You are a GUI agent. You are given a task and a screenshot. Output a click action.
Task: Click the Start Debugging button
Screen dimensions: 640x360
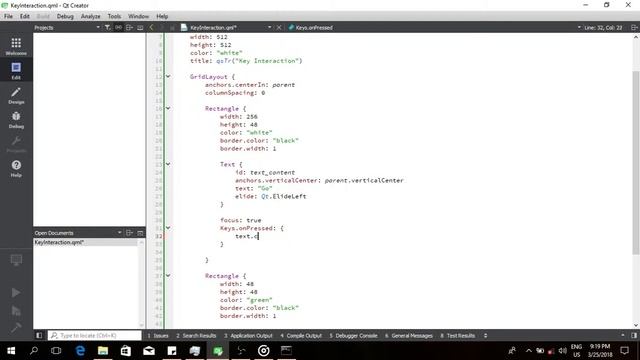(16, 311)
